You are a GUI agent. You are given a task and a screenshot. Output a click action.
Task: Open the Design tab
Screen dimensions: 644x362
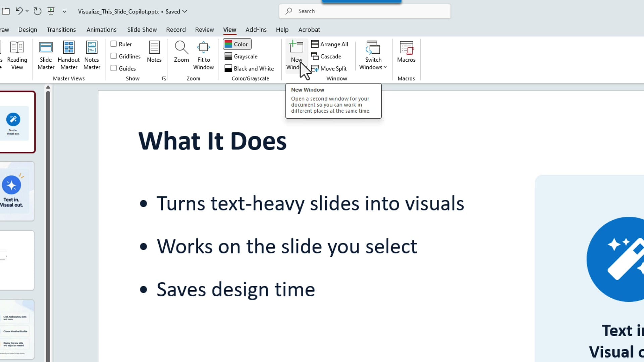tap(28, 29)
